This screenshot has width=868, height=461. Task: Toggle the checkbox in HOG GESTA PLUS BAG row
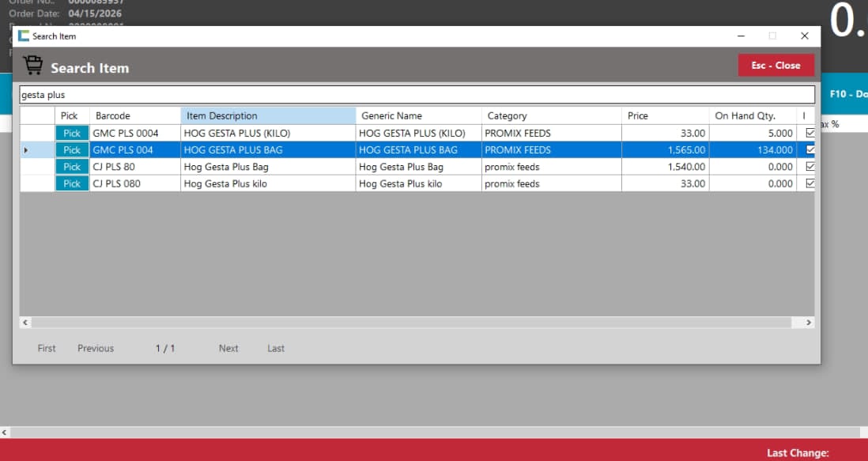(x=810, y=150)
